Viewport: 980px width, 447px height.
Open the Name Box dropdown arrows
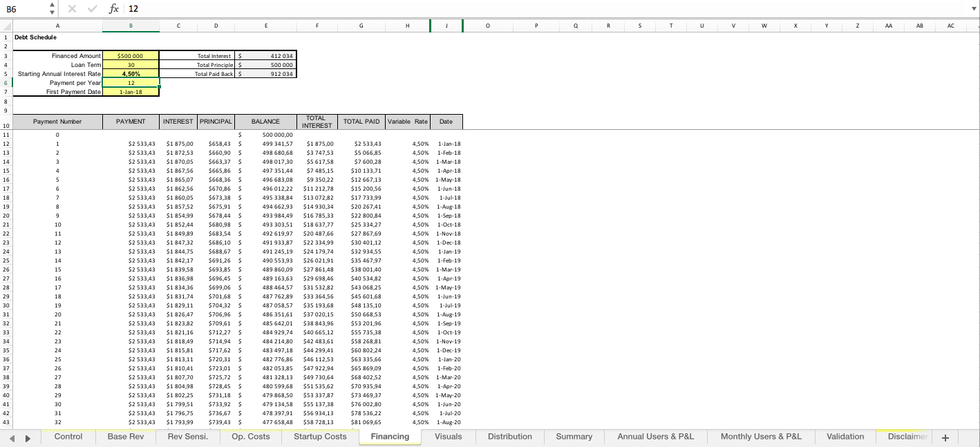(x=53, y=8)
